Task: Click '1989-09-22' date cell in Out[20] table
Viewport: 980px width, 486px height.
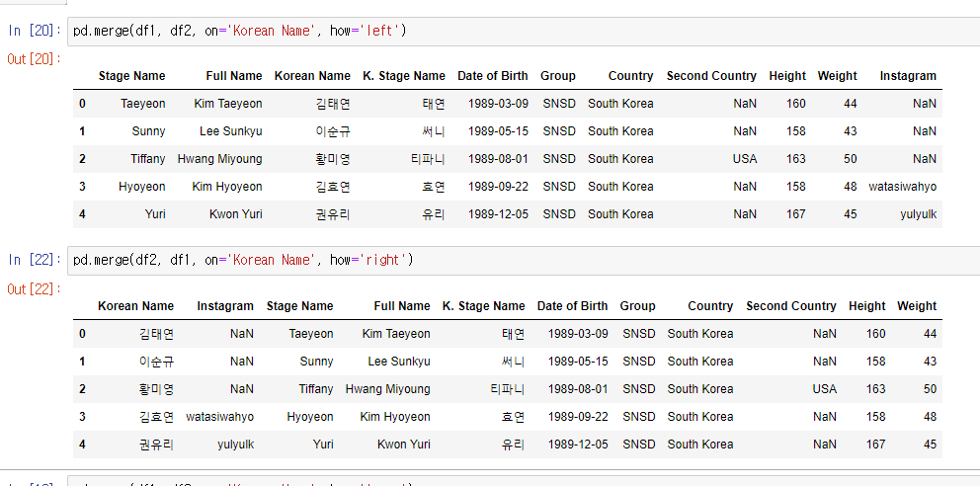Action: pyautogui.click(x=498, y=186)
